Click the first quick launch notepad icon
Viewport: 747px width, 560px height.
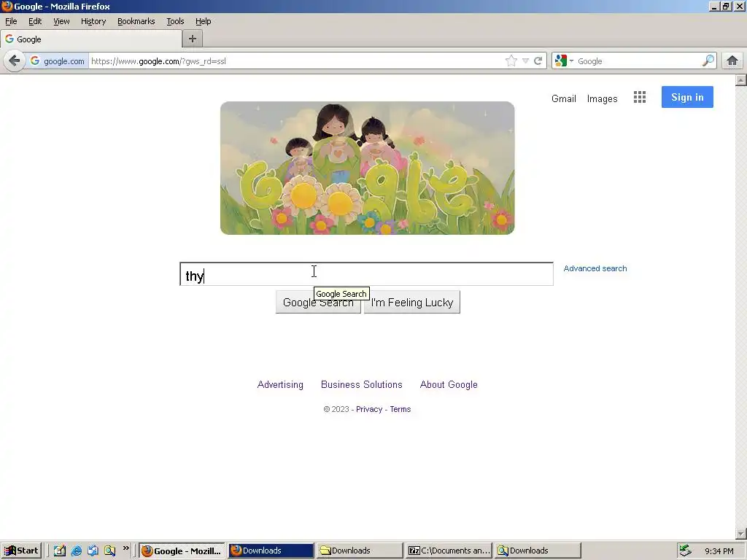(60, 551)
